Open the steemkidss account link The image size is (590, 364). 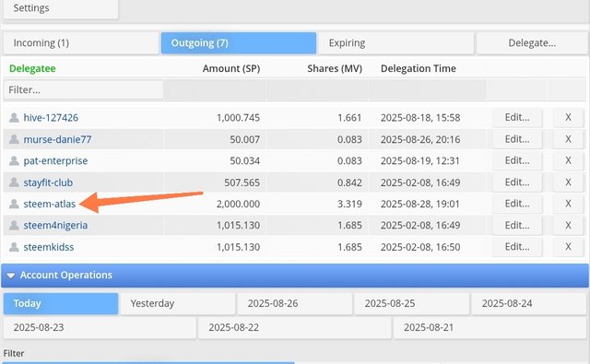coord(49,247)
